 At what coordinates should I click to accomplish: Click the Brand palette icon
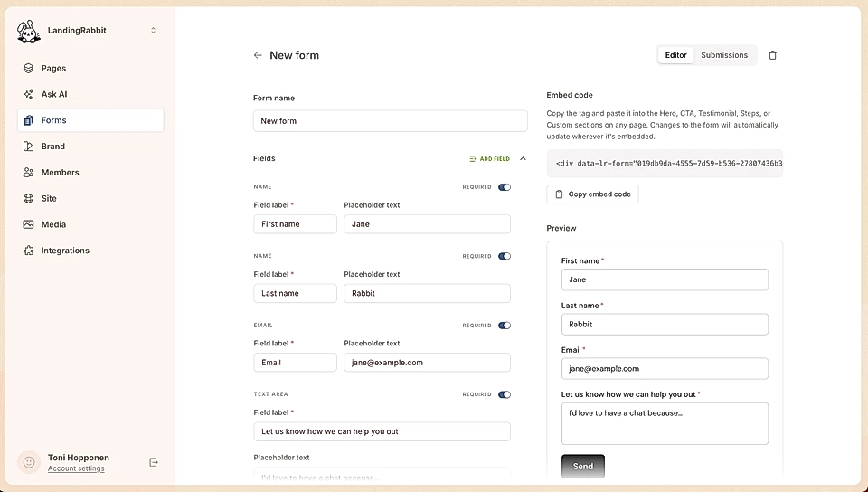(x=28, y=147)
